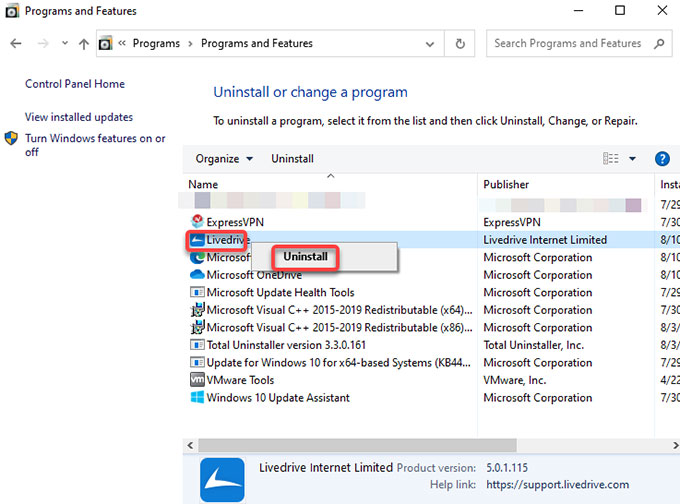Select the Microsoft Update Health Tools icon
The height and width of the screenshot is (504, 680).
pos(197,292)
